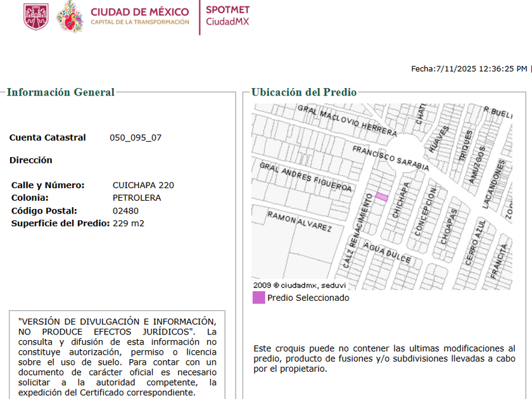This screenshot has width=532, height=399.
Task: Click the Información General section heading
Action: (61, 92)
